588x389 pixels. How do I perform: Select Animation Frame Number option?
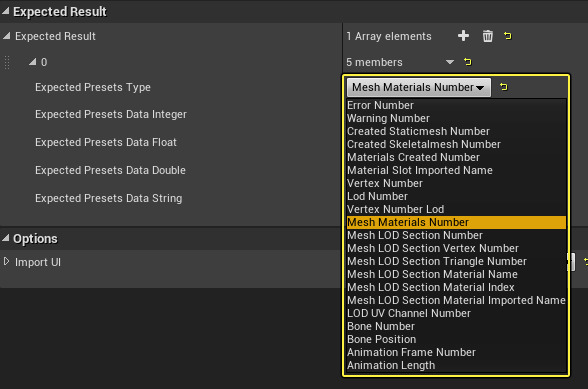point(456,353)
